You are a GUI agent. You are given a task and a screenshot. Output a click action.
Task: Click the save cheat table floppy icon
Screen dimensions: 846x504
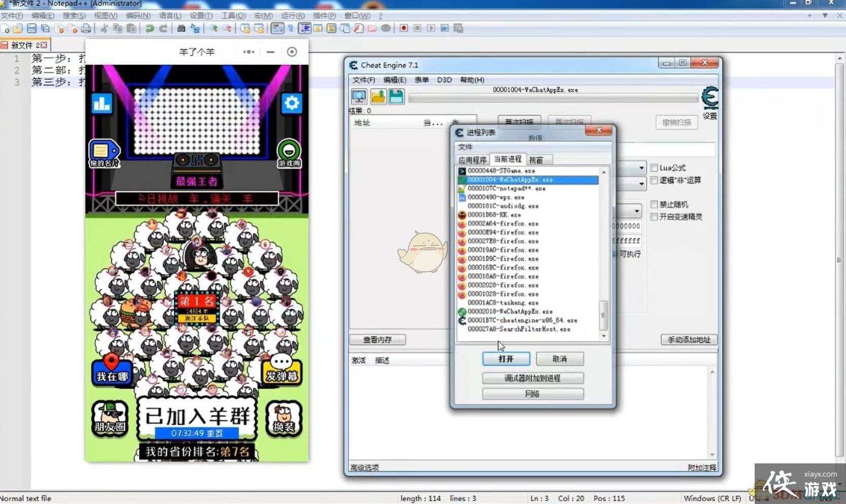396,96
